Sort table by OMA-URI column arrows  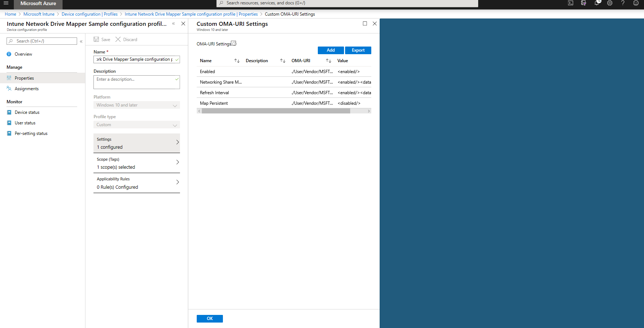[328, 61]
